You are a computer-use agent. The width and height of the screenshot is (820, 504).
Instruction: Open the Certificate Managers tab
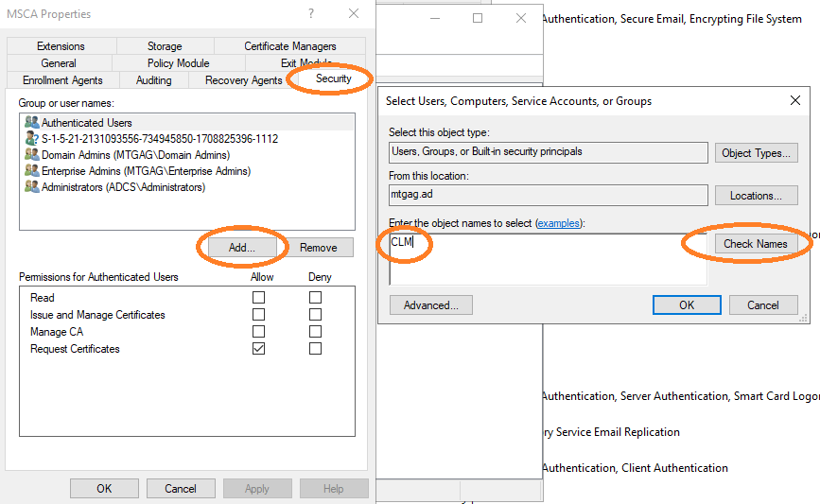[289, 46]
